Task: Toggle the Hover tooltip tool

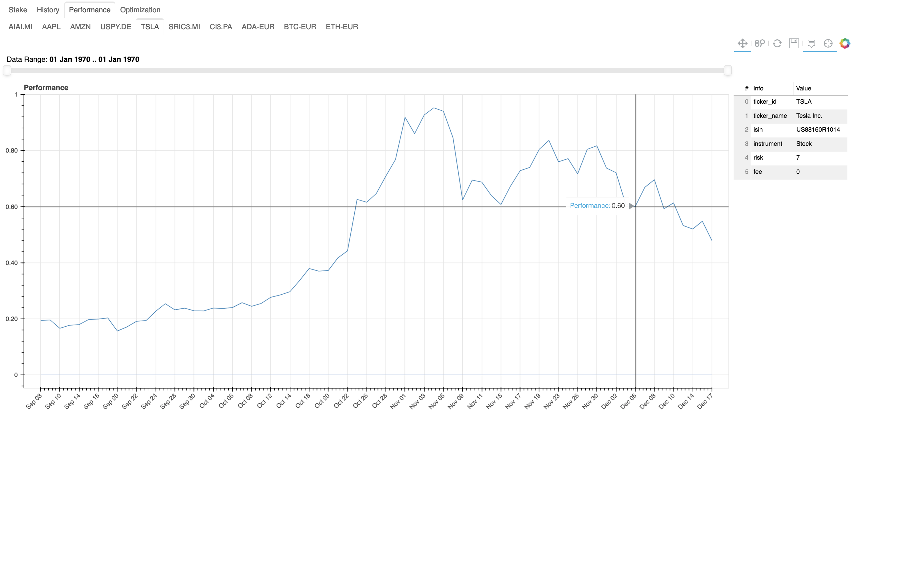Action: point(811,43)
